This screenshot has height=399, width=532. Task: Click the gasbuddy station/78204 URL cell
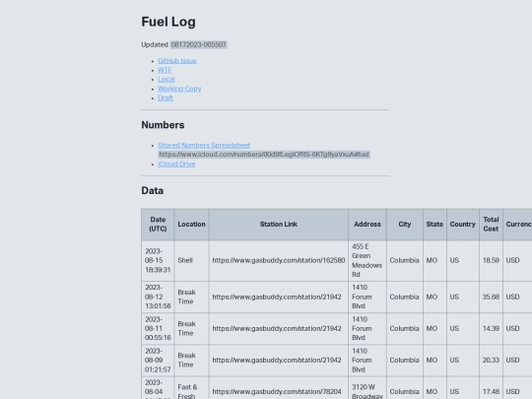click(279, 388)
